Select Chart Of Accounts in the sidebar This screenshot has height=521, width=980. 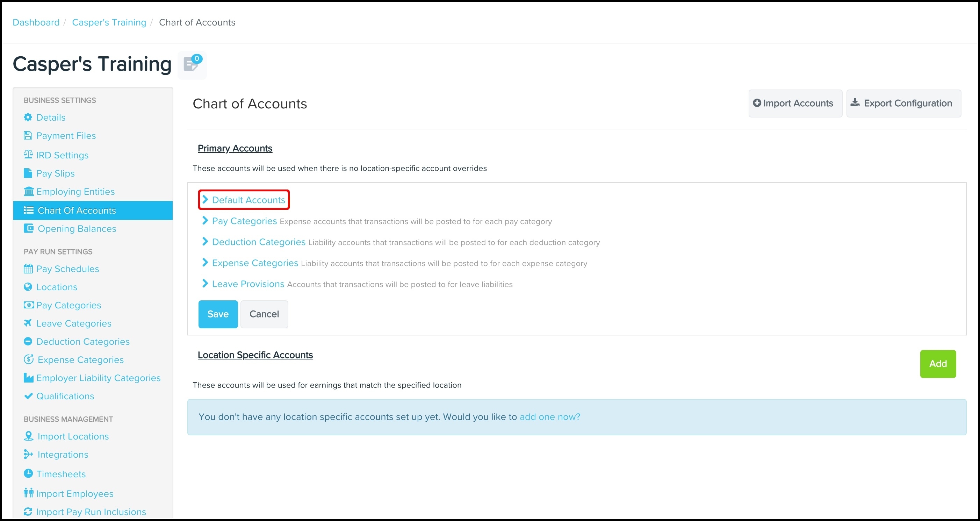(77, 210)
